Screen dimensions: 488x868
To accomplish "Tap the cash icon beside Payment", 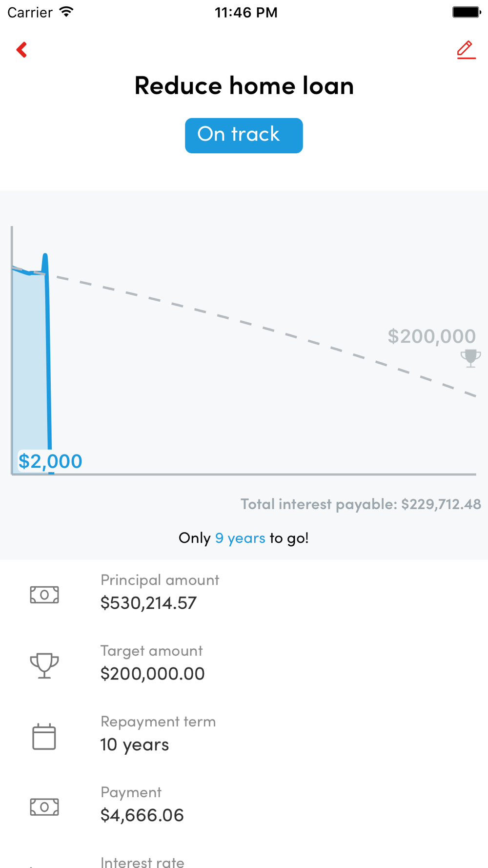I will (x=44, y=807).
